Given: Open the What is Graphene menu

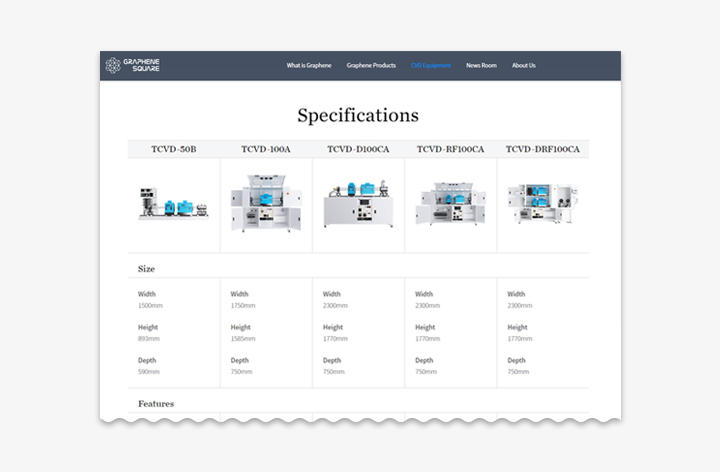Looking at the screenshot, I should pyautogui.click(x=309, y=66).
